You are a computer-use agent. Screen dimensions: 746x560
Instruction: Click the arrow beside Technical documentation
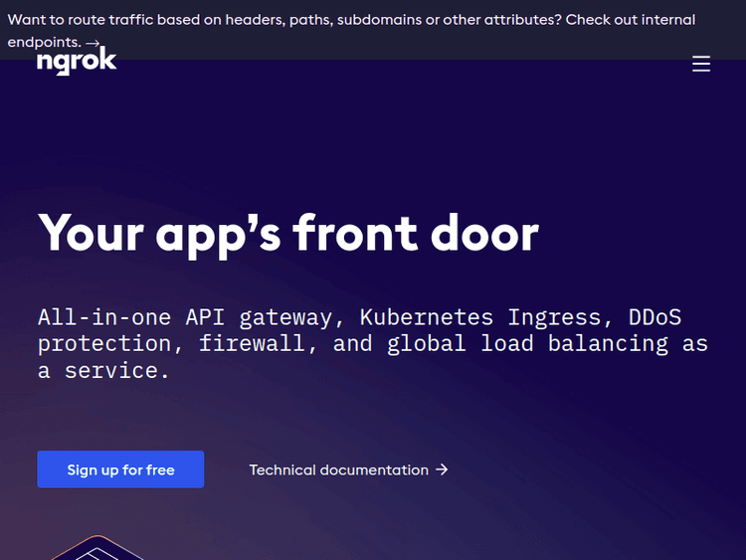point(442,469)
